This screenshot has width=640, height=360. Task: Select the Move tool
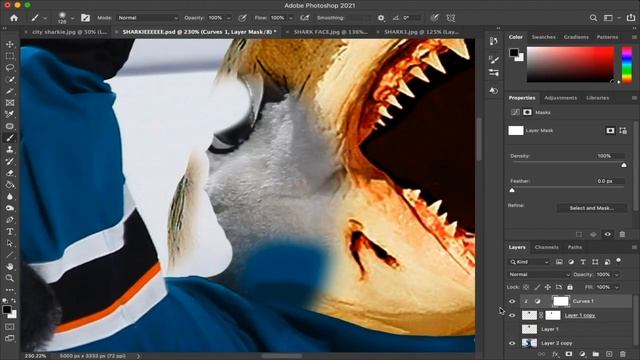coord(10,44)
